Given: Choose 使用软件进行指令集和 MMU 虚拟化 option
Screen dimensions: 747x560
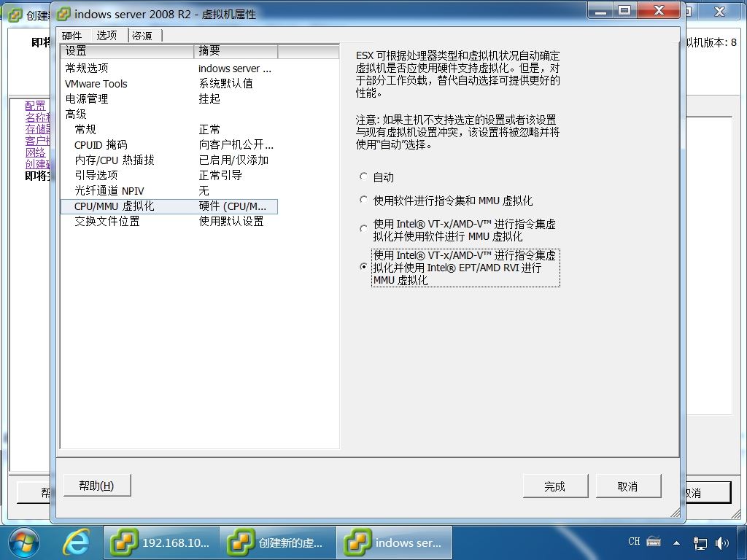Looking at the screenshot, I should (363, 200).
